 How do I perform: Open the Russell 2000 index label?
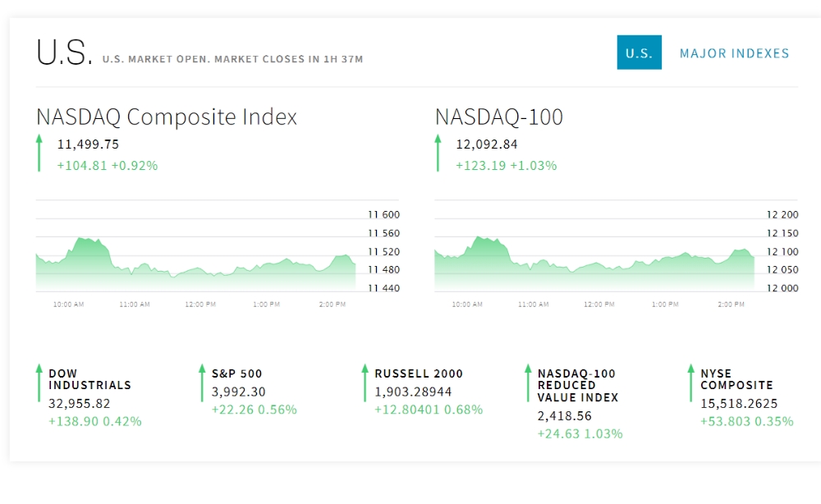pos(419,373)
